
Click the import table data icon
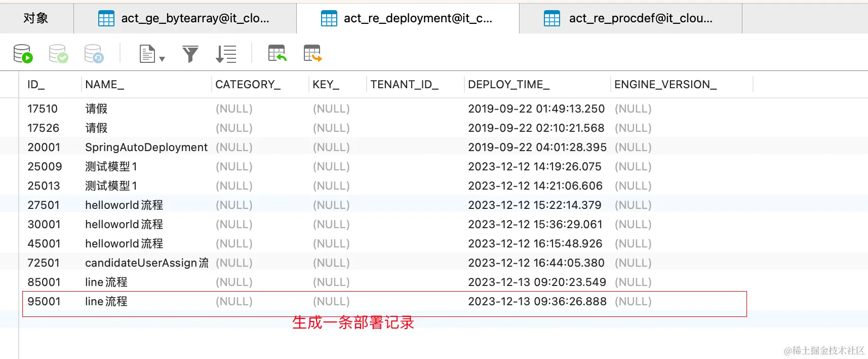tap(278, 53)
